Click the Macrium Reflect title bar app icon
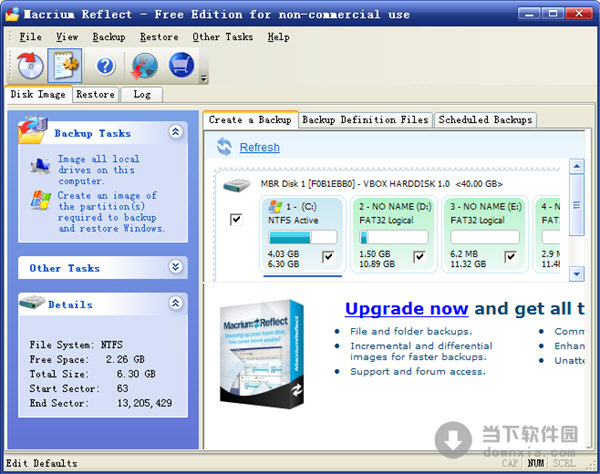 pyautogui.click(x=11, y=14)
